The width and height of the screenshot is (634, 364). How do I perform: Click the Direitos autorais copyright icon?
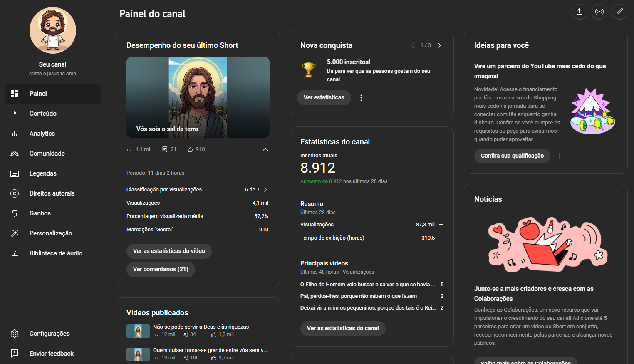tap(15, 193)
